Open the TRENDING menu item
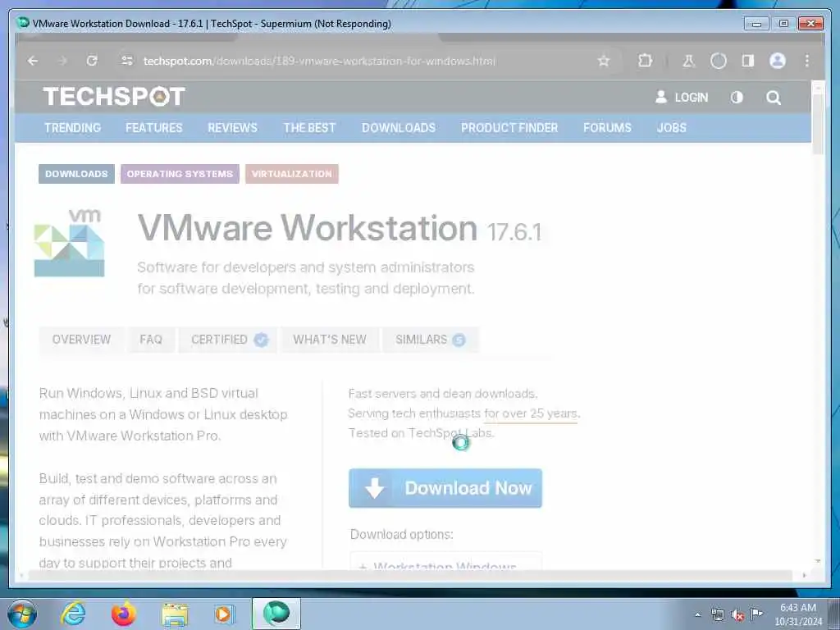This screenshot has height=630, width=840. 72,128
